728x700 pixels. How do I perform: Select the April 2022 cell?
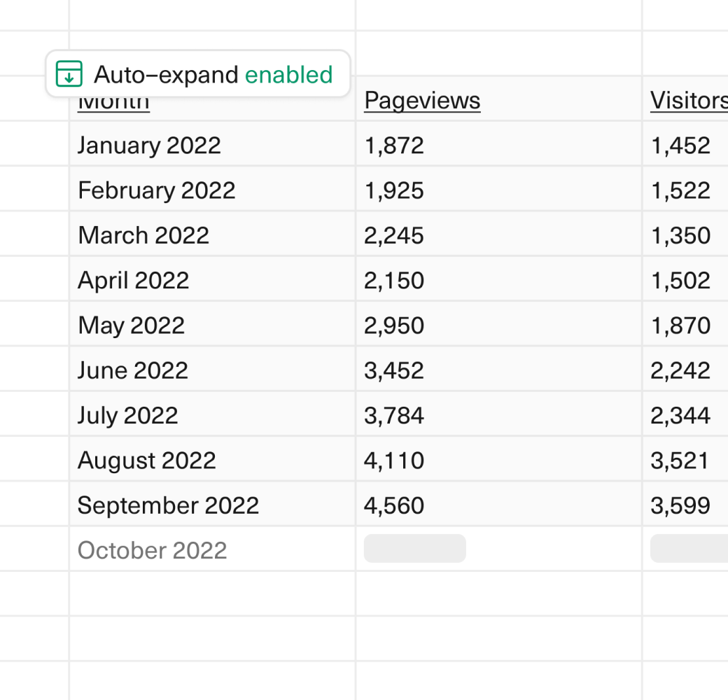tap(133, 280)
